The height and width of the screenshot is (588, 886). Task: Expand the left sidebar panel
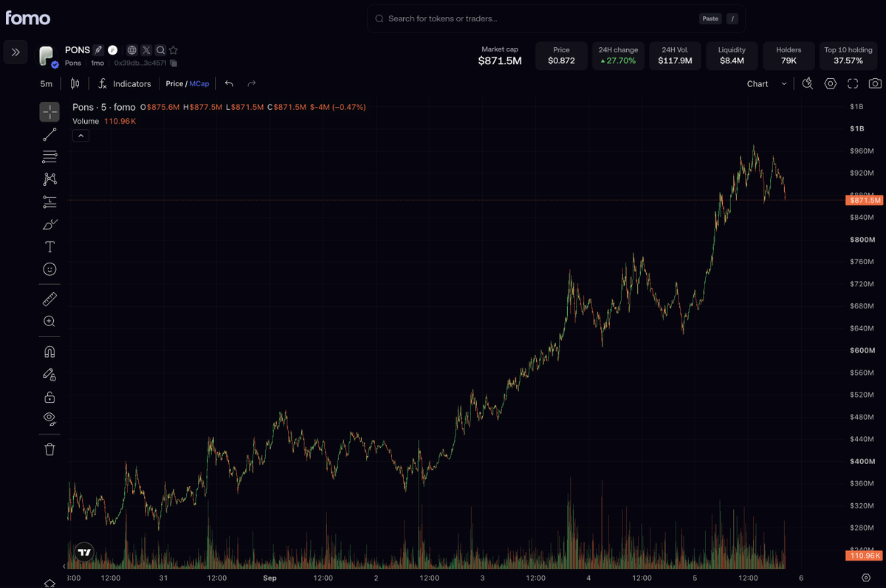[x=16, y=52]
